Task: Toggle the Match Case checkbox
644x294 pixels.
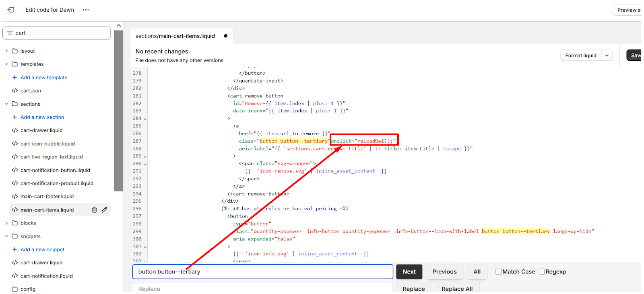Action: [498, 271]
